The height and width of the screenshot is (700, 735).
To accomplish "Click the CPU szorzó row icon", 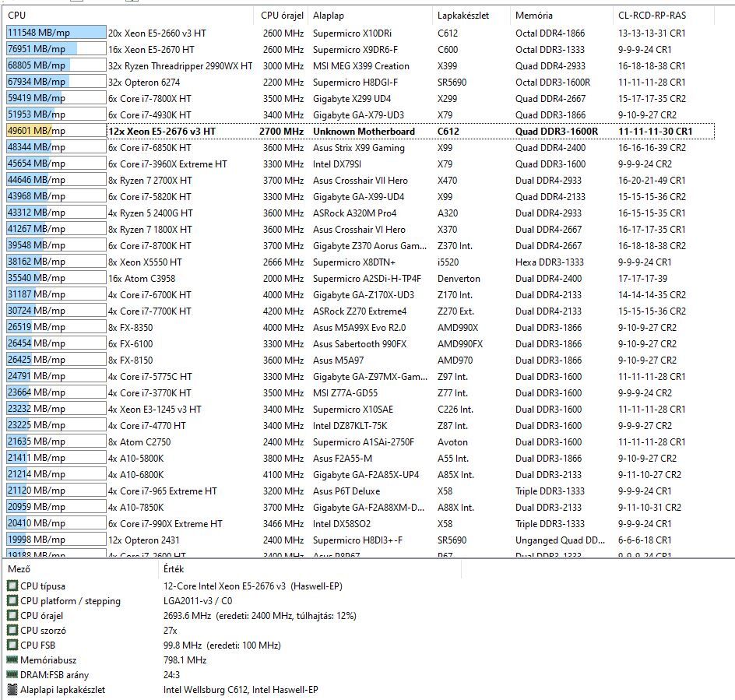I will 12,630.
